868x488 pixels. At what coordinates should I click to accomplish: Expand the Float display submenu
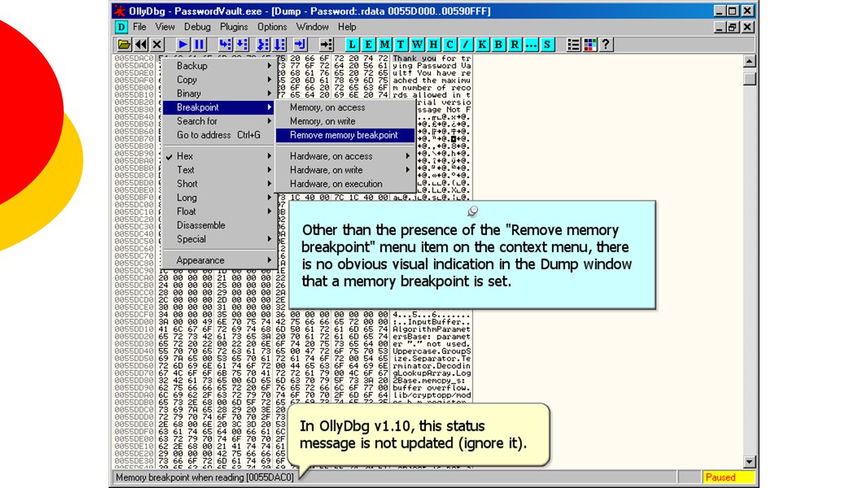click(x=219, y=211)
